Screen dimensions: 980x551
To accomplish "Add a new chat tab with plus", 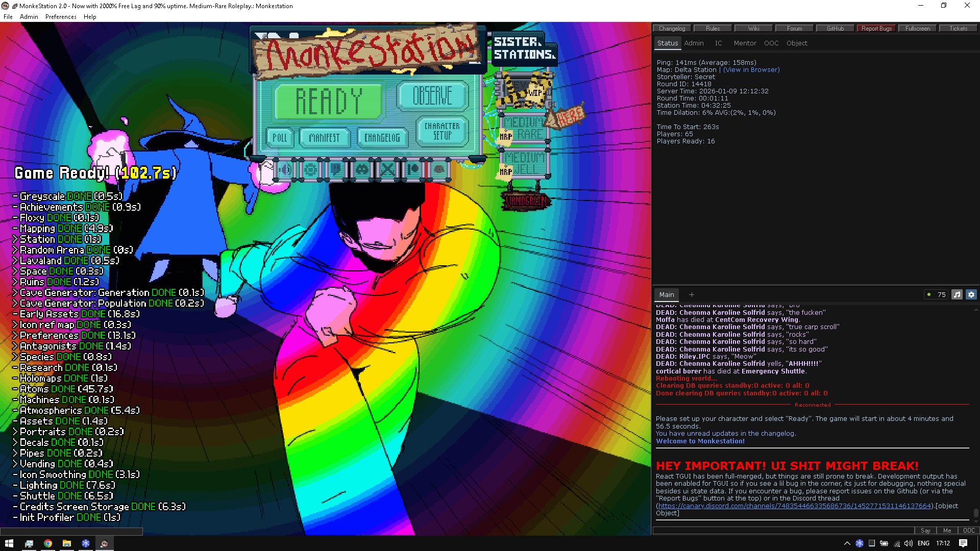I will click(692, 294).
